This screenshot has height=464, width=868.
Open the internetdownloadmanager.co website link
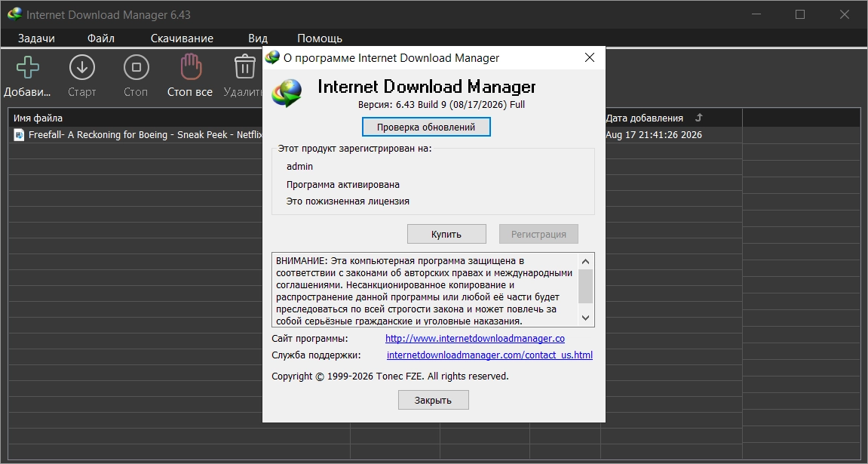tap(475, 338)
